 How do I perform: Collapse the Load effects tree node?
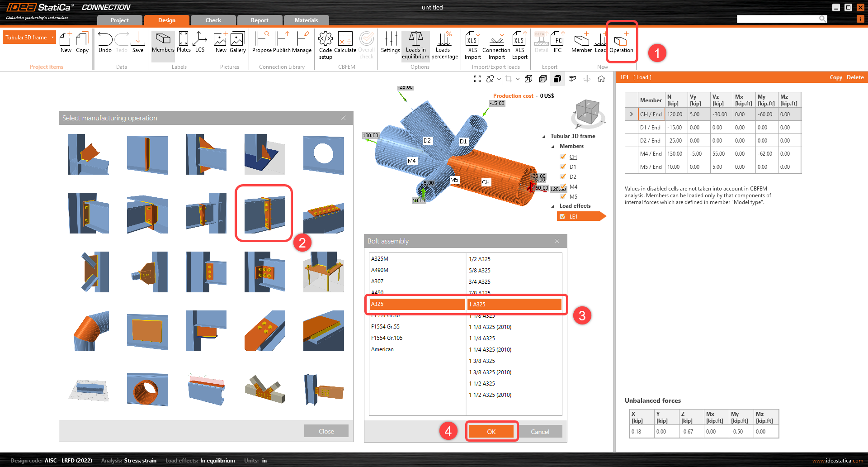click(x=552, y=206)
